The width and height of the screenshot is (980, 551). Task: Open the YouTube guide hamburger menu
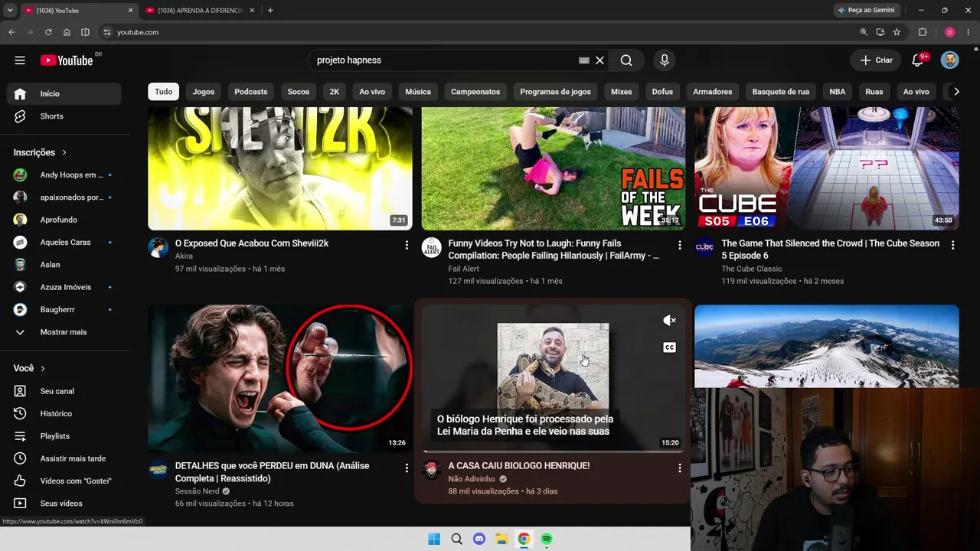click(20, 60)
